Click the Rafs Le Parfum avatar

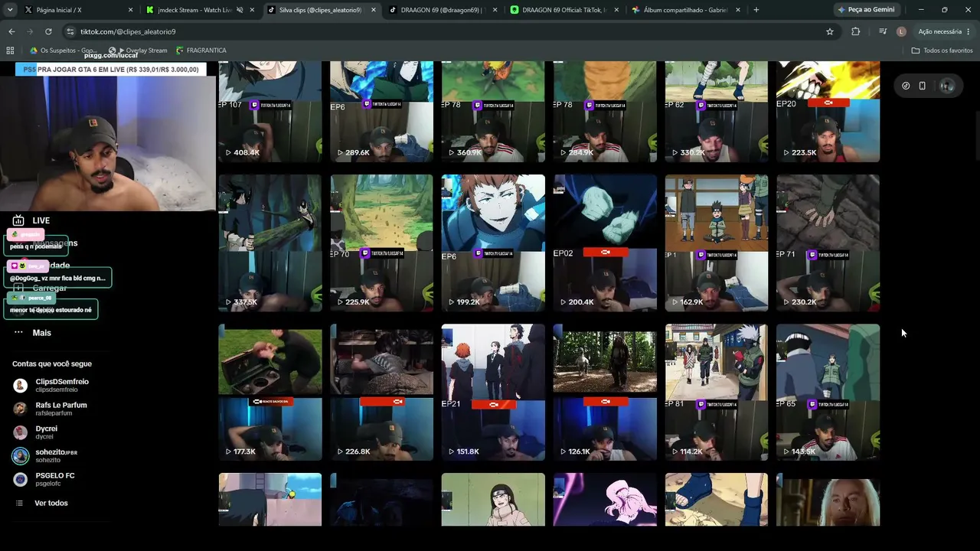[21, 409]
